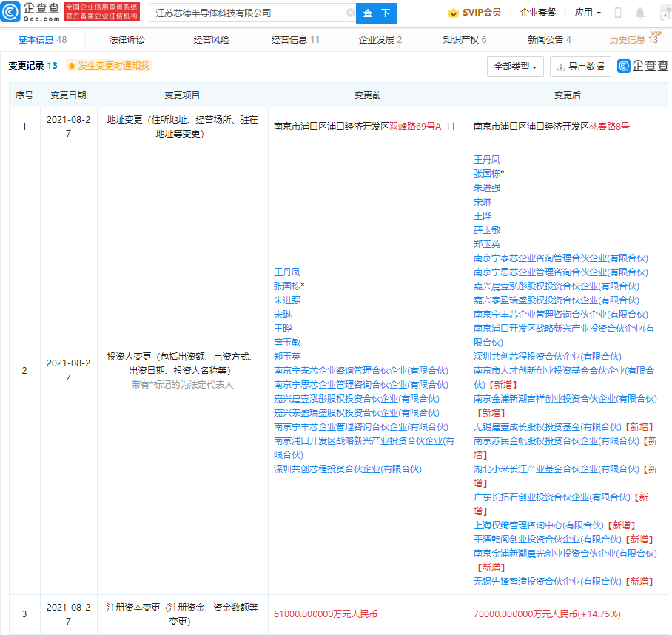Click the 地址变更 change item cell
The width and height of the screenshot is (672, 635).
182,127
